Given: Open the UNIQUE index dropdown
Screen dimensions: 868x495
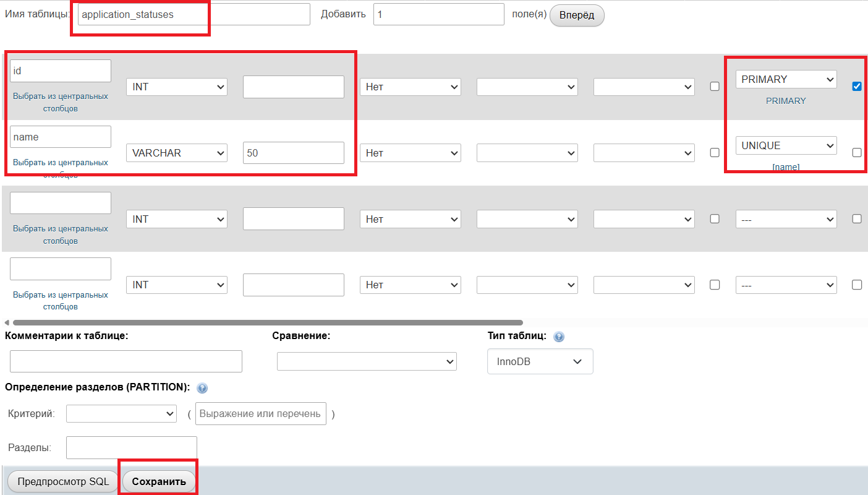Looking at the screenshot, I should tap(785, 145).
